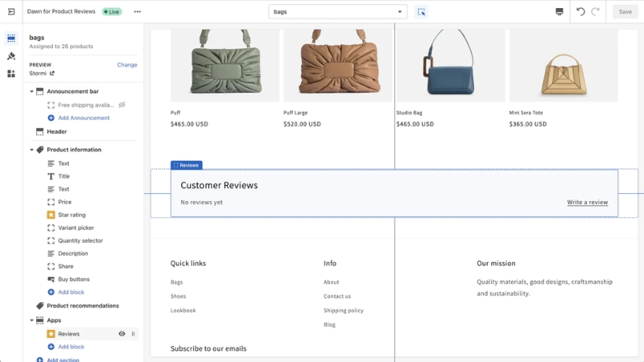Open the Contact us footer link

coord(337,296)
